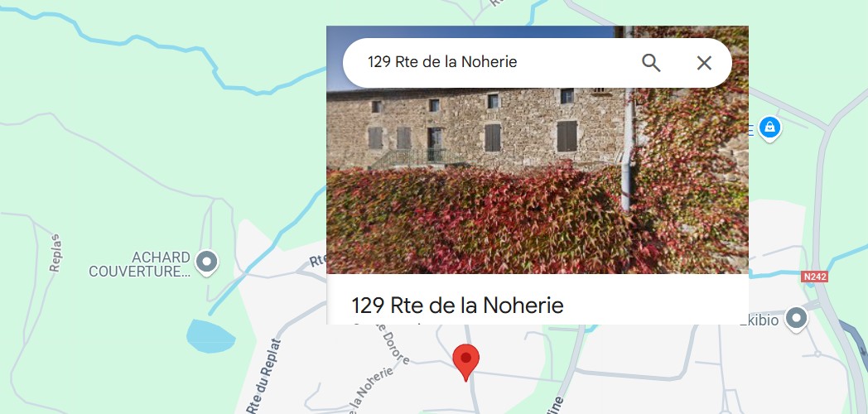Image resolution: width=868 pixels, height=414 pixels.
Task: Click the Ekibio place name label
Action: [760, 320]
